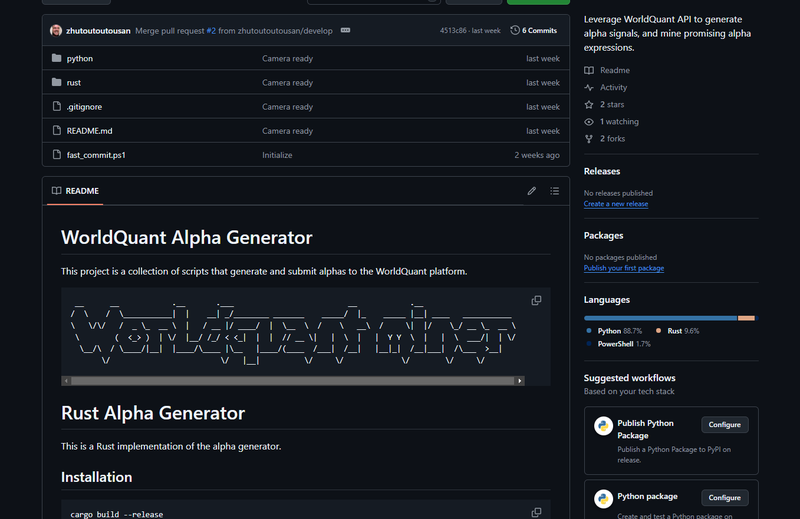This screenshot has width=800, height=519.
Task: Open pull request #2 link
Action: 211,31
